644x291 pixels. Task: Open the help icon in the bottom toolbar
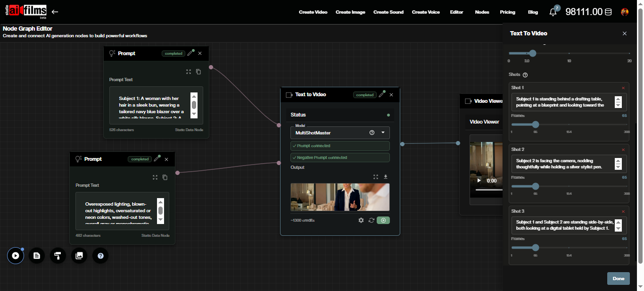tap(100, 256)
